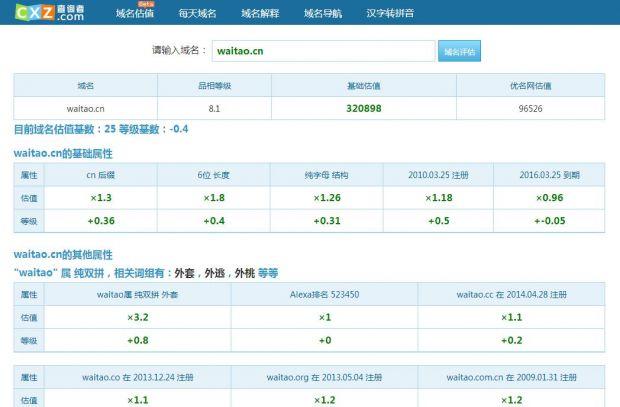Viewport: 620px width, 407px height.
Task: Open the 域名估值 menu item
Action: [x=135, y=13]
